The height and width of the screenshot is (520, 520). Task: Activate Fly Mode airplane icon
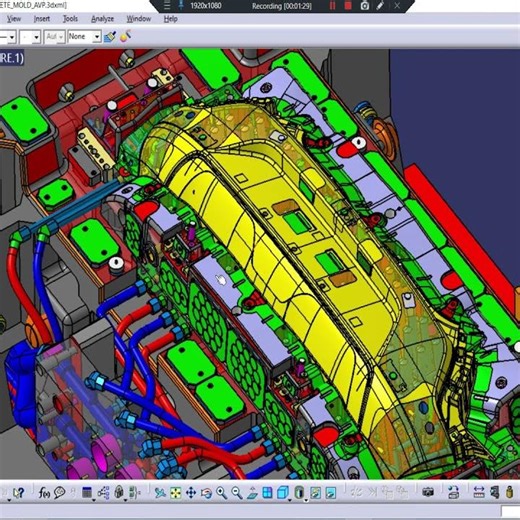tap(160, 493)
